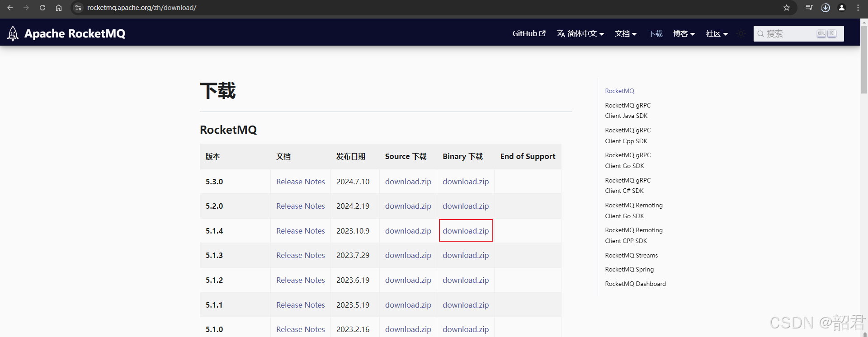Viewport: 868px width, 337px height.
Task: Click the scrollbar up arrow
Action: click(864, 22)
